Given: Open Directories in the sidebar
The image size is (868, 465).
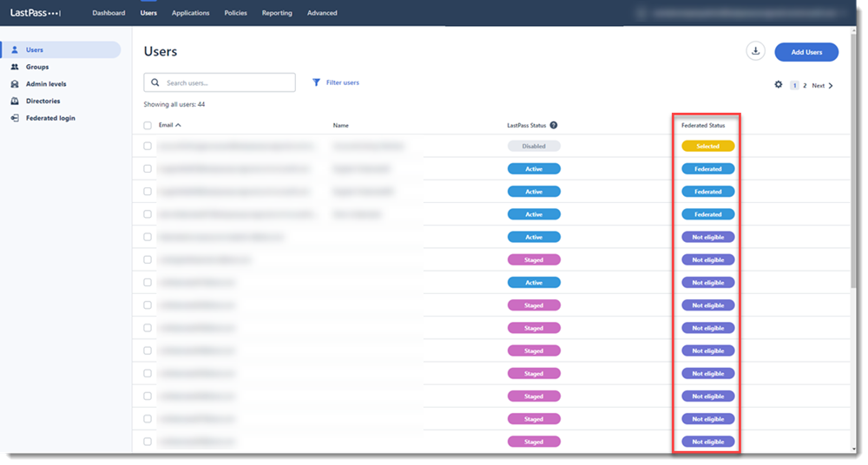Looking at the screenshot, I should 43,101.
